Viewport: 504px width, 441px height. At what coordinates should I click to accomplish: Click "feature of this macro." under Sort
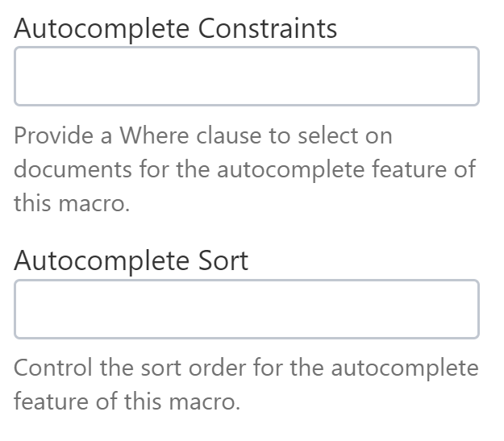click(x=127, y=401)
